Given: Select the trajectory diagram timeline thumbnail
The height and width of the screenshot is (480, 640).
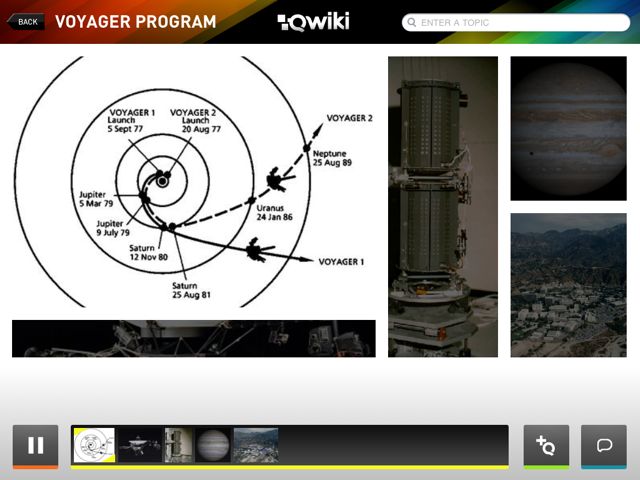Looking at the screenshot, I should click(x=94, y=445).
